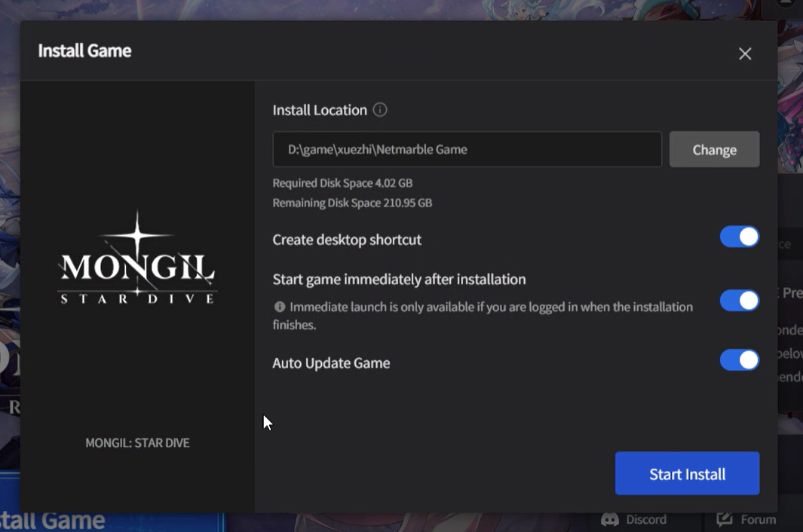This screenshot has width=803, height=532.
Task: Click the Forum speech-bubble icon
Action: [725, 519]
